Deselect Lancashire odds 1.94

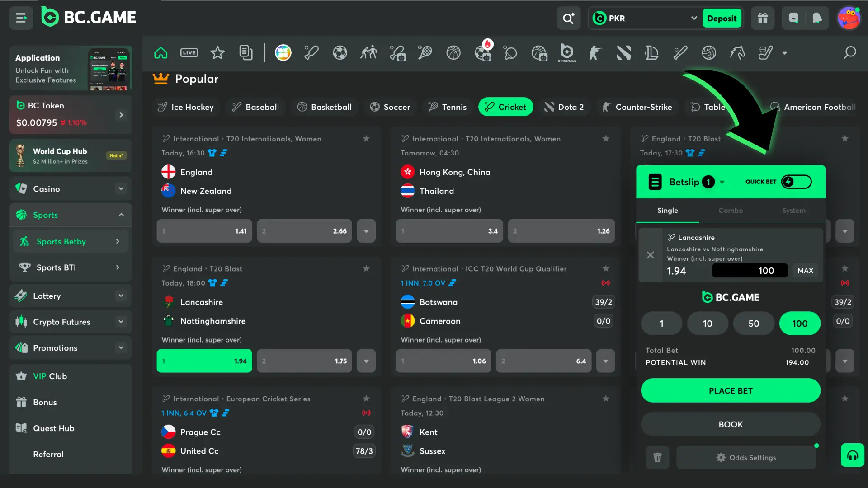coord(204,361)
